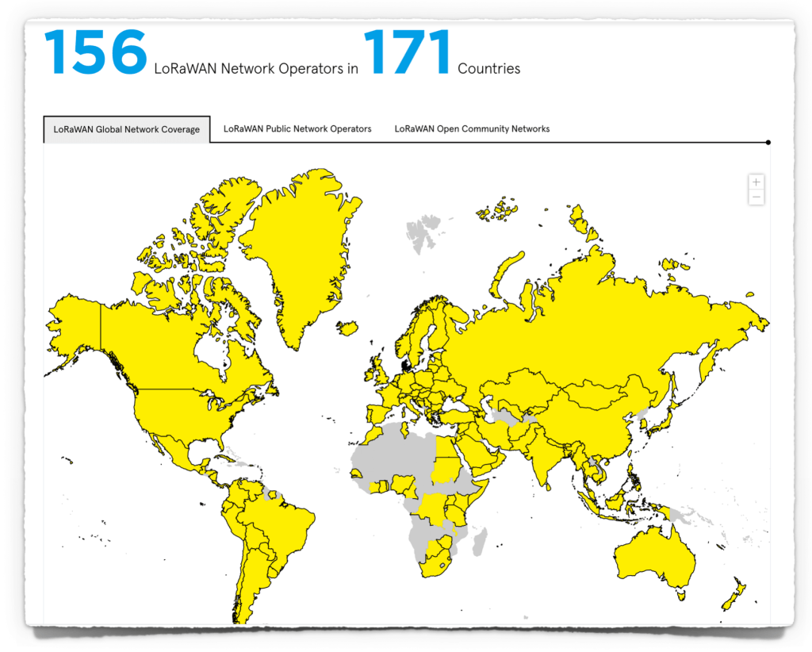The image size is (812, 652).
Task: Click the zoom in plus button
Action: [756, 182]
